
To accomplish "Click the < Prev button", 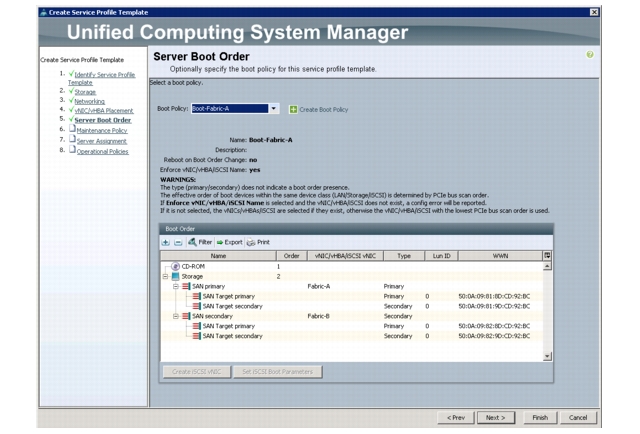I will click(x=456, y=418).
